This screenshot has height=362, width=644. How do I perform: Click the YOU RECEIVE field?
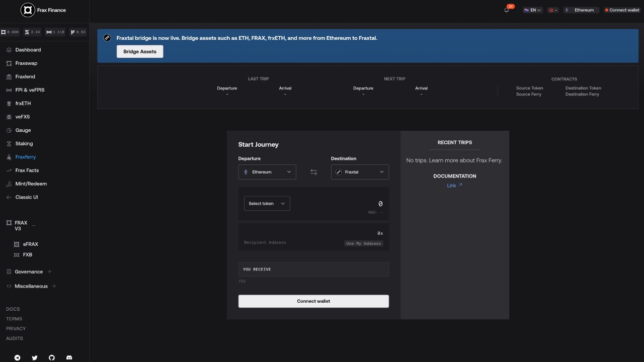pyautogui.click(x=313, y=269)
